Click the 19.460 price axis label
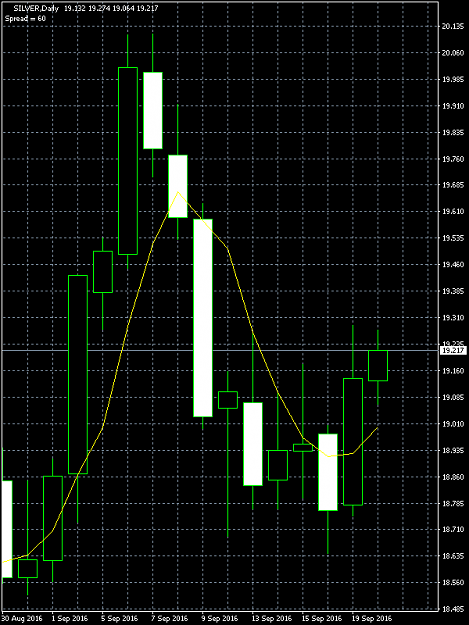469x625 pixels. click(x=453, y=265)
